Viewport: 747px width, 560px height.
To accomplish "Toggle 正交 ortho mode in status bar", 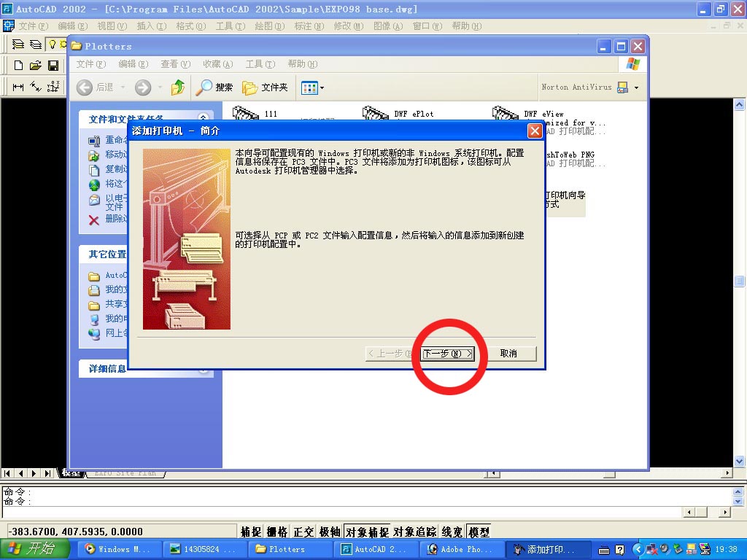I will point(303,532).
